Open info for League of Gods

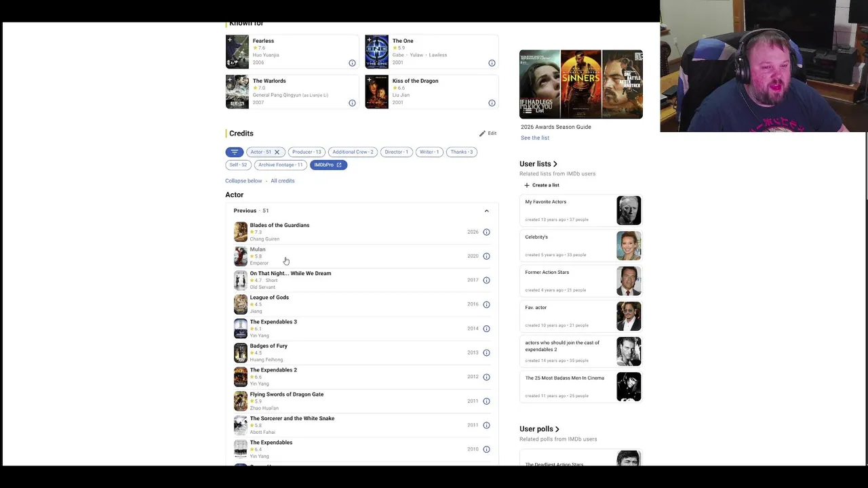pos(486,304)
